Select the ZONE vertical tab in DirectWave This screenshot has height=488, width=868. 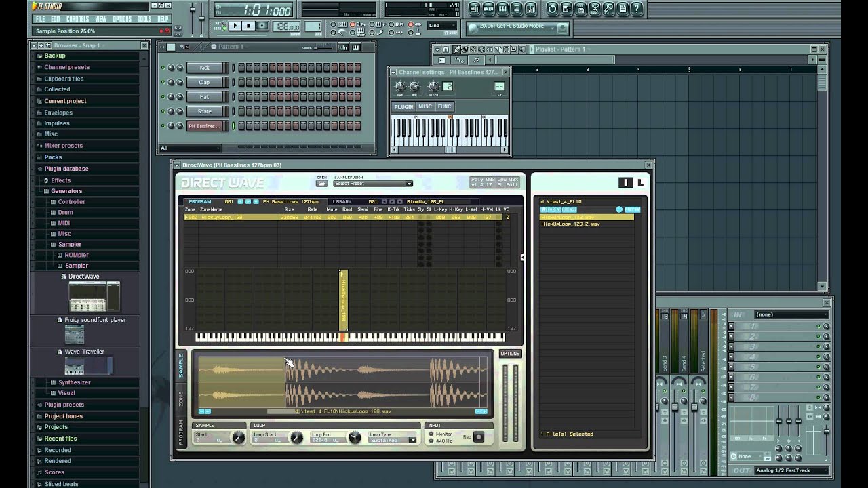tap(181, 399)
